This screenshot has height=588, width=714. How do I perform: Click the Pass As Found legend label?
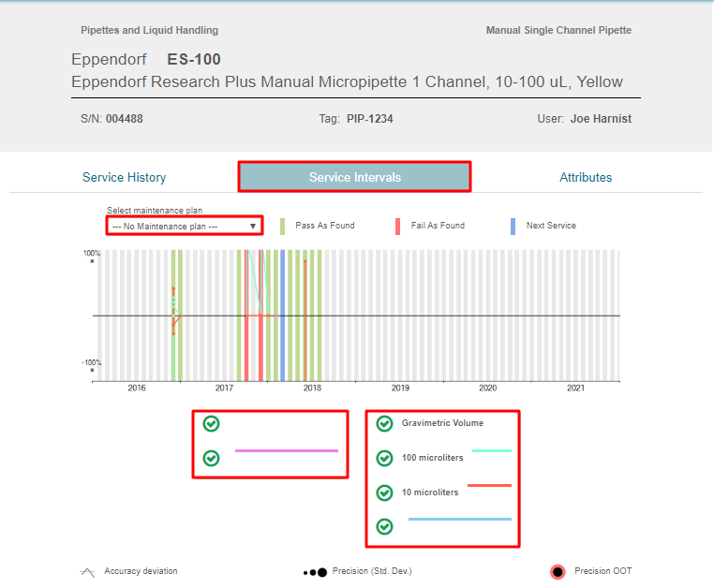(x=324, y=226)
